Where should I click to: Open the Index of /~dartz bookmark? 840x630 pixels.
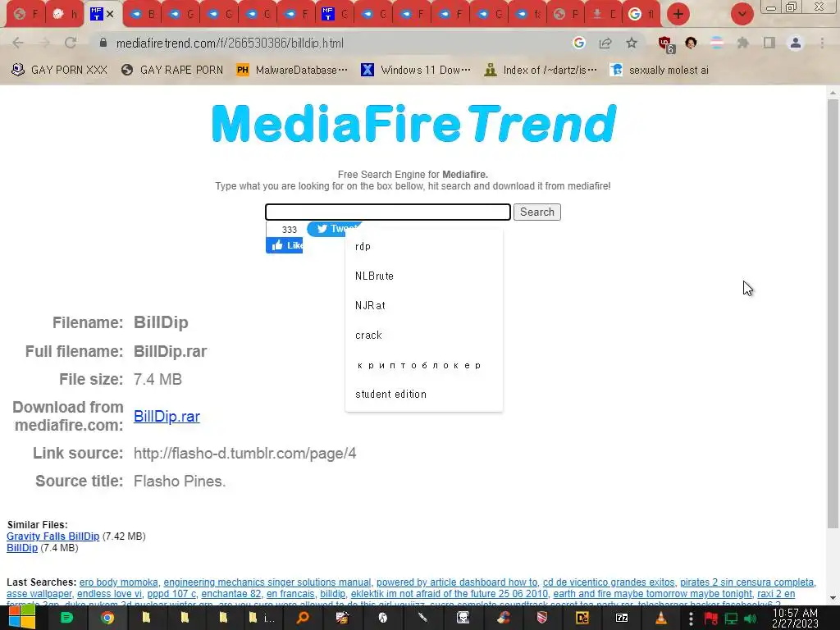(541, 71)
